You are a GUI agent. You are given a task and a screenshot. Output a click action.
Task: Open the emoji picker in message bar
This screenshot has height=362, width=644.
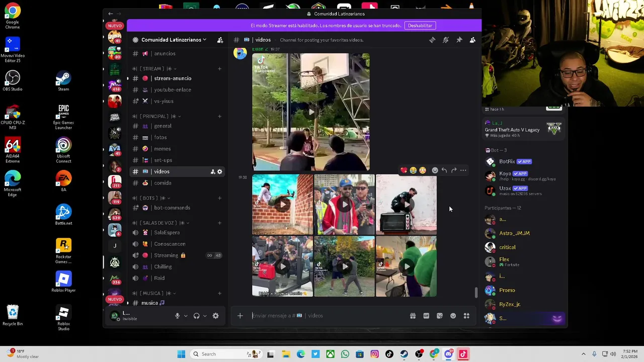point(453,316)
